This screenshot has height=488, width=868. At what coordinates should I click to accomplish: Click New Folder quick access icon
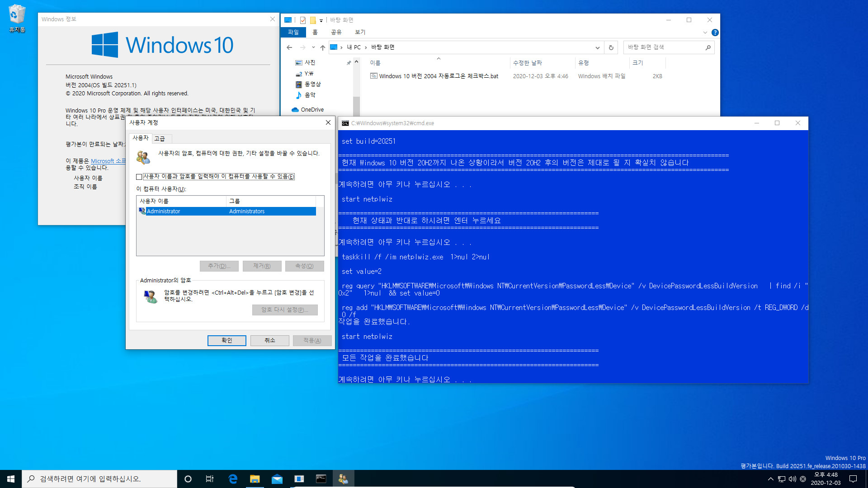click(313, 20)
